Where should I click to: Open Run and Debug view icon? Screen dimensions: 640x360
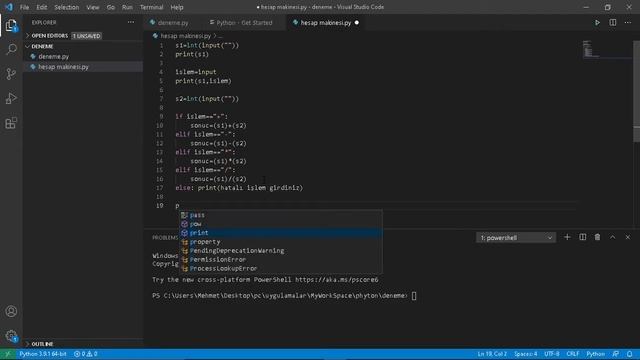tap(11, 98)
